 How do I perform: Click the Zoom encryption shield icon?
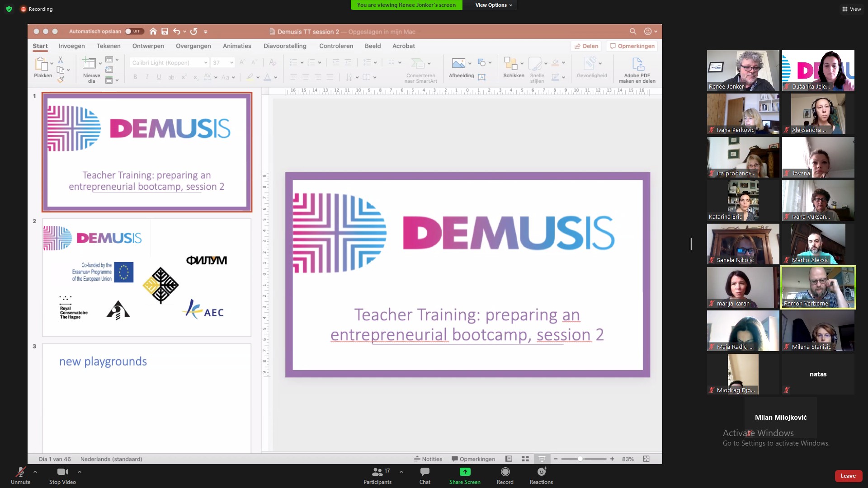point(9,9)
